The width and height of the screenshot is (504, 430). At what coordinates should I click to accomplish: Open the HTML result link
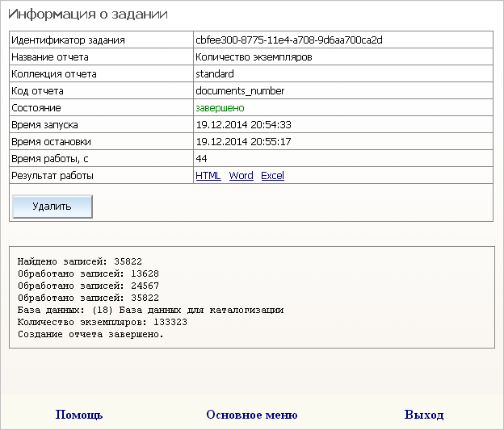208,176
